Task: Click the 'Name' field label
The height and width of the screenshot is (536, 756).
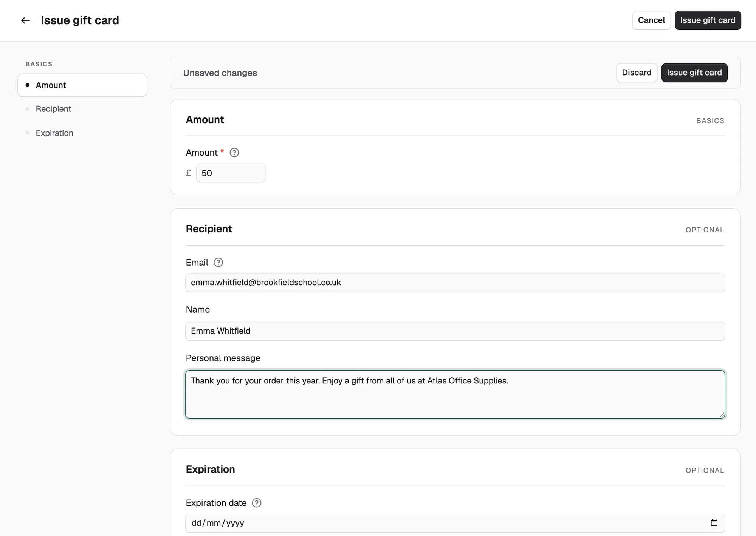Action: click(198, 310)
